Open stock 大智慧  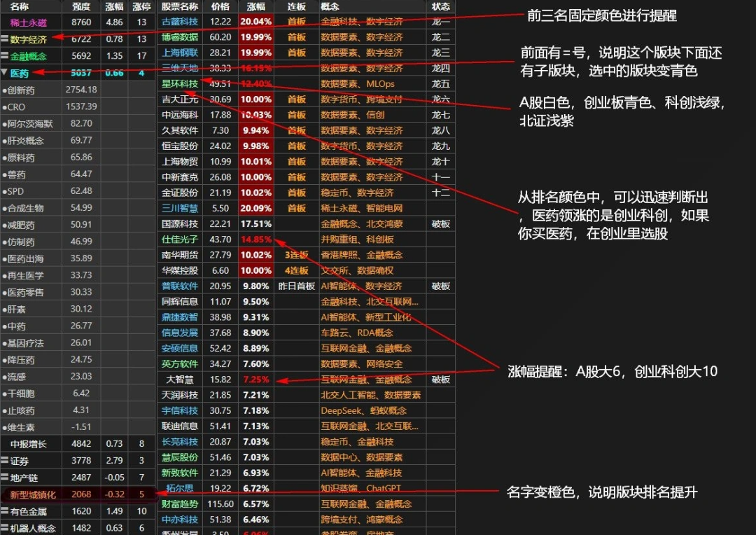coord(180,380)
